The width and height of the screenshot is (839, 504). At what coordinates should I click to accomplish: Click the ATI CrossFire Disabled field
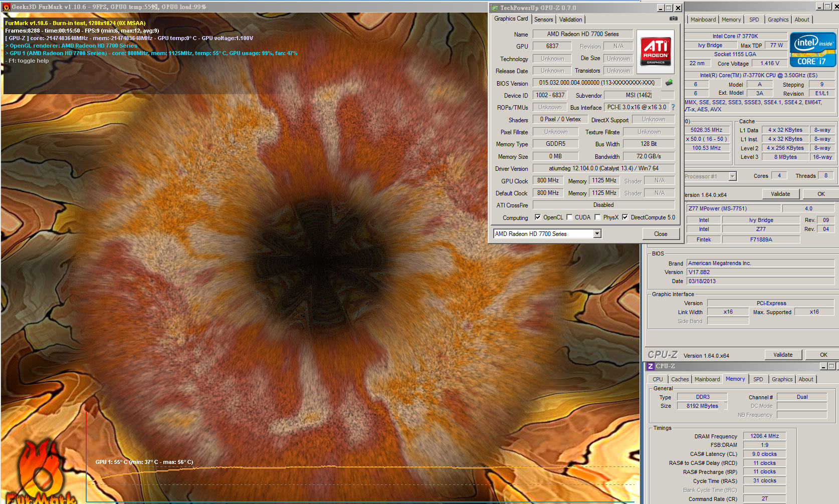point(603,205)
